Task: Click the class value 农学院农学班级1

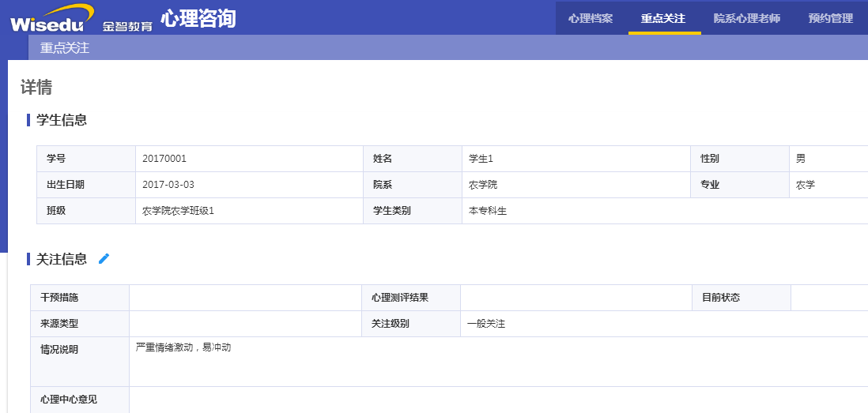Action: click(x=178, y=211)
